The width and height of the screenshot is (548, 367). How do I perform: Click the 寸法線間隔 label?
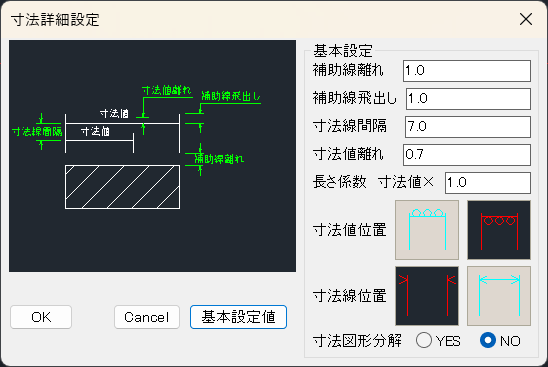tap(349, 126)
